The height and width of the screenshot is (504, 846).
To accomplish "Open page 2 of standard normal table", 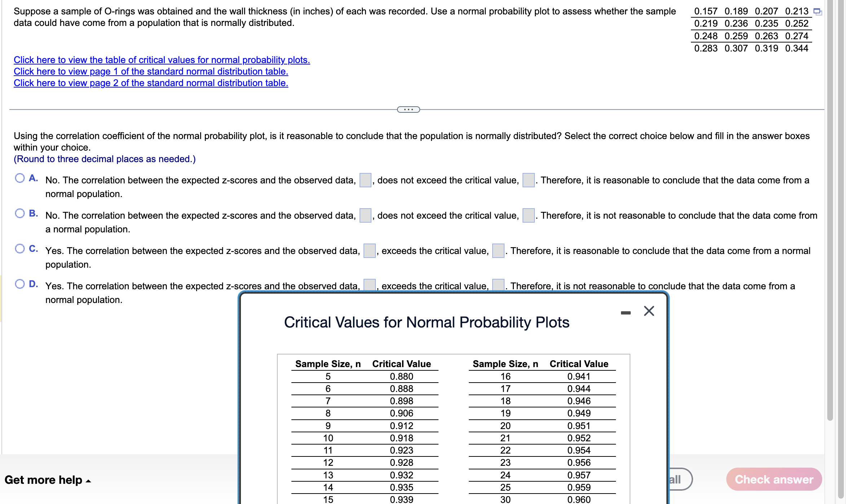I will coord(151,83).
